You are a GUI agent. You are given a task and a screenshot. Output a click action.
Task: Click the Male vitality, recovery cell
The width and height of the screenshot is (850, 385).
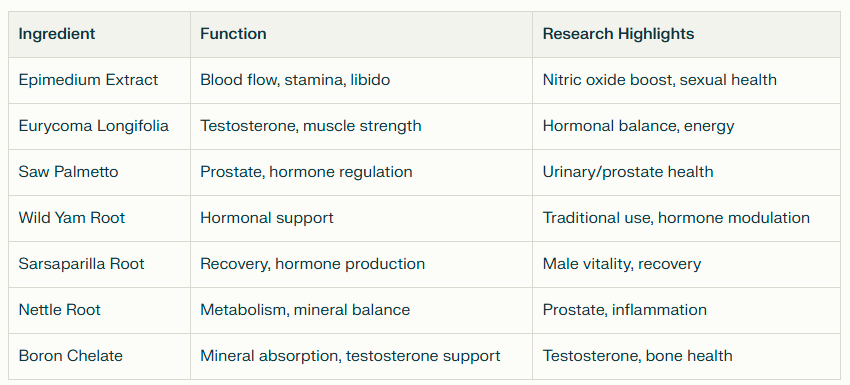[x=686, y=264]
